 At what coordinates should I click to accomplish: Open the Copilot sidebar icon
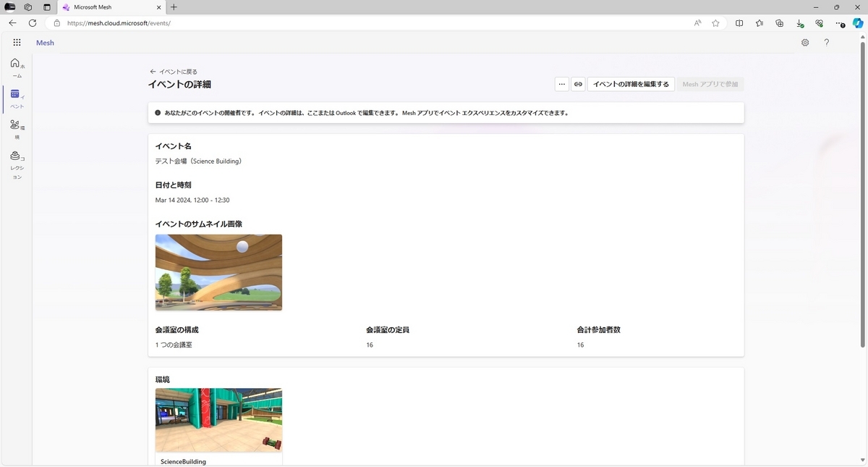point(858,23)
